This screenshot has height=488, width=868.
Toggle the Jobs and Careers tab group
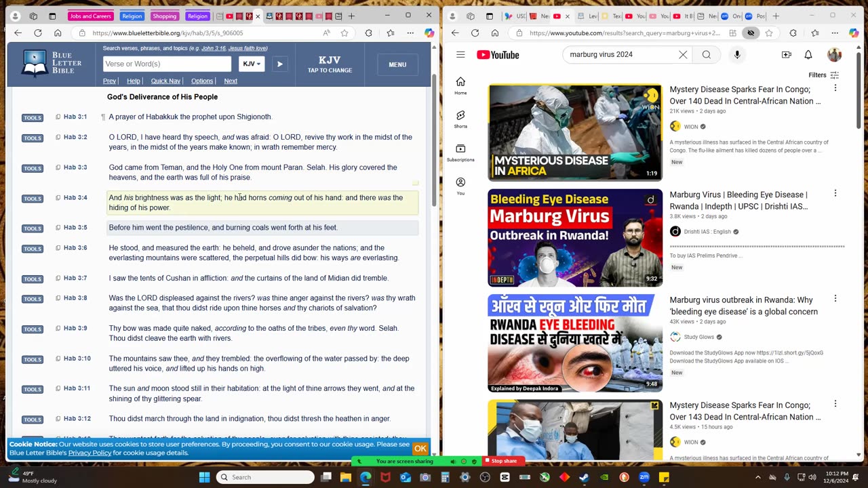click(91, 16)
